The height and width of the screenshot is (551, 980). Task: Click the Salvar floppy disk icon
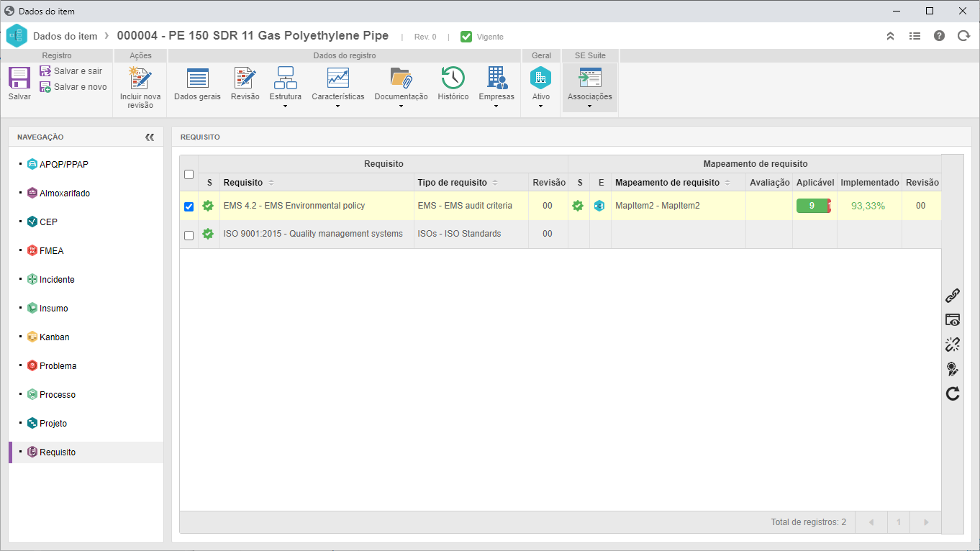tap(19, 78)
